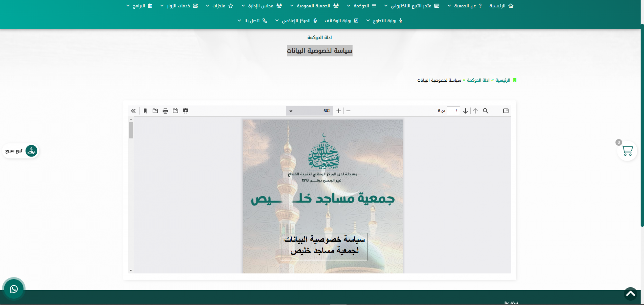The image size is (644, 305).
Task: Click the PDF viewer vertical scrollbar thumb
Action: [x=131, y=130]
